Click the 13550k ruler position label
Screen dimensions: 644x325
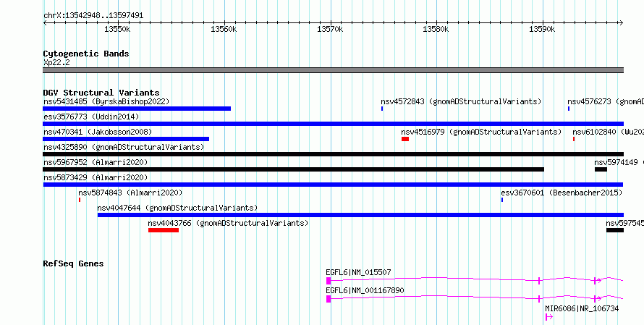pos(117,29)
